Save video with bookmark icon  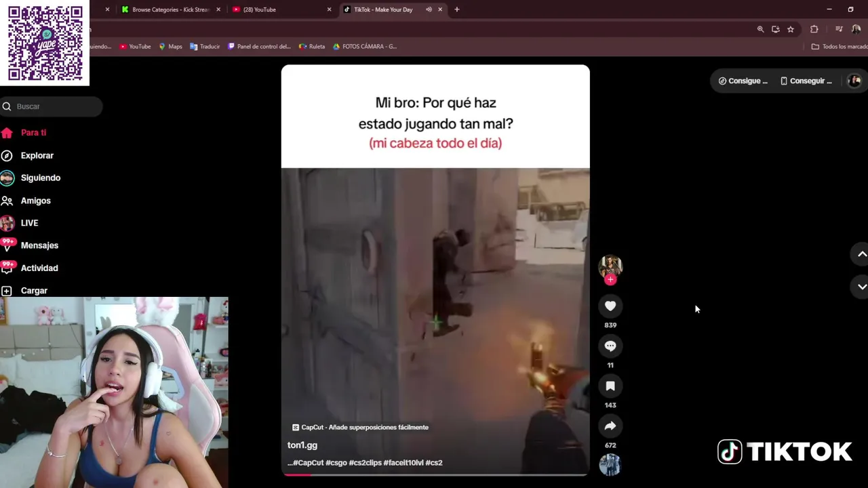click(x=610, y=386)
